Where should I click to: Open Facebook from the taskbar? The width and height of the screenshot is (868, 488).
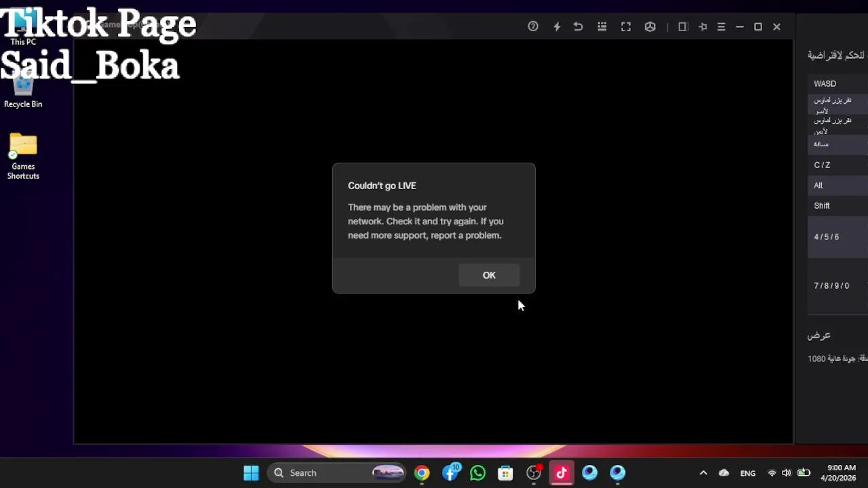450,472
